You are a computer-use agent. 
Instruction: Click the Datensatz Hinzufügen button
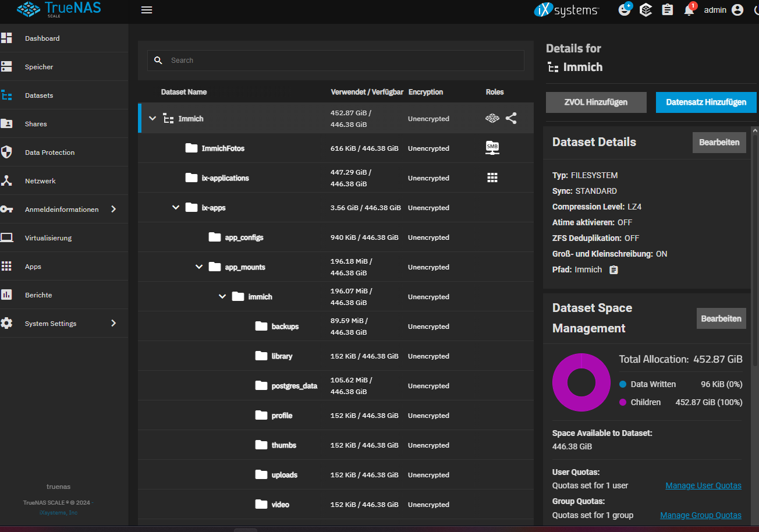click(705, 102)
